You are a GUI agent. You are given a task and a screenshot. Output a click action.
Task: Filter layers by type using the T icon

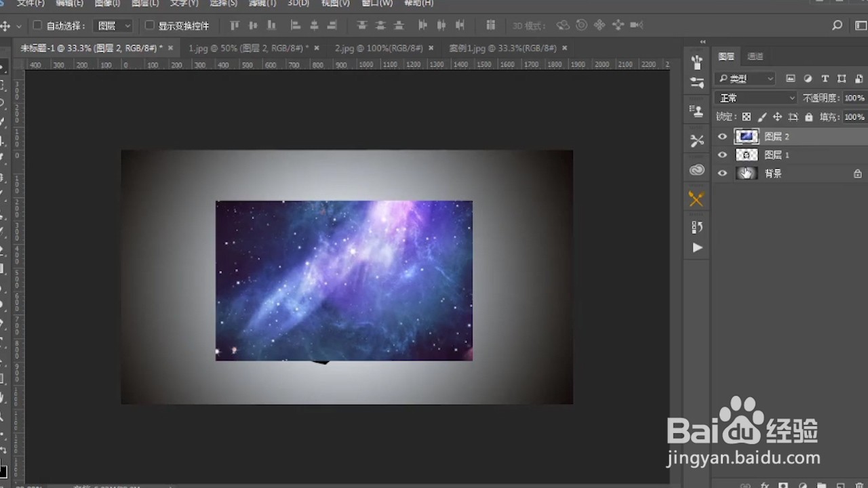point(825,78)
